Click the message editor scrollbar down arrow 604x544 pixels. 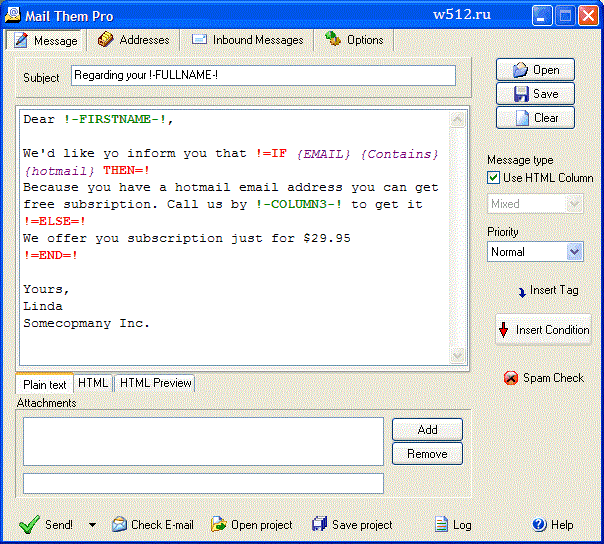(x=458, y=356)
